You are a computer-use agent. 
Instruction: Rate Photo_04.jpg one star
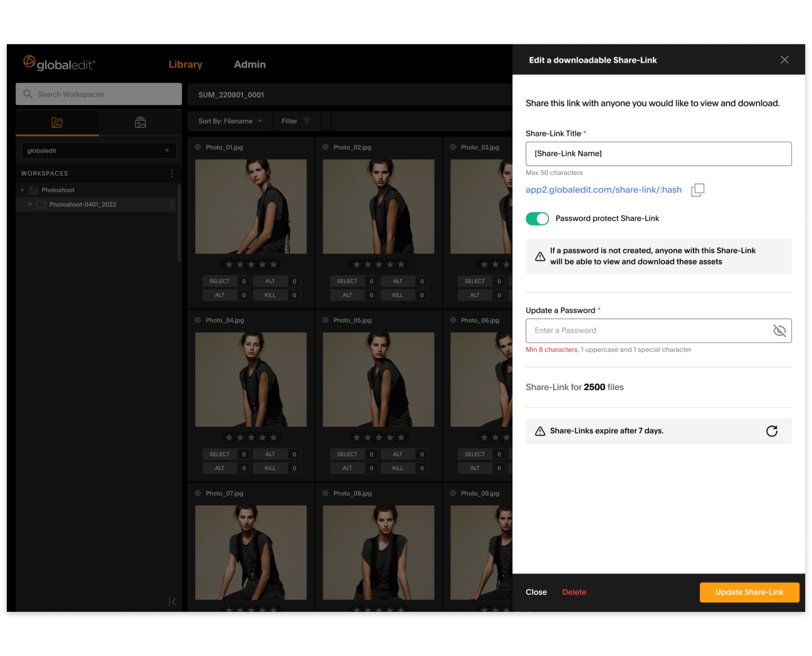(x=229, y=437)
